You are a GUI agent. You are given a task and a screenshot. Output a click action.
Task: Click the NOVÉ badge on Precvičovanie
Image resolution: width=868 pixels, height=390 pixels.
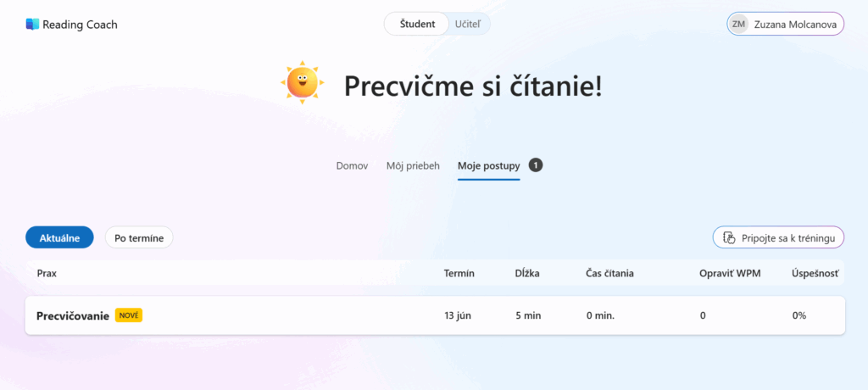[129, 315]
